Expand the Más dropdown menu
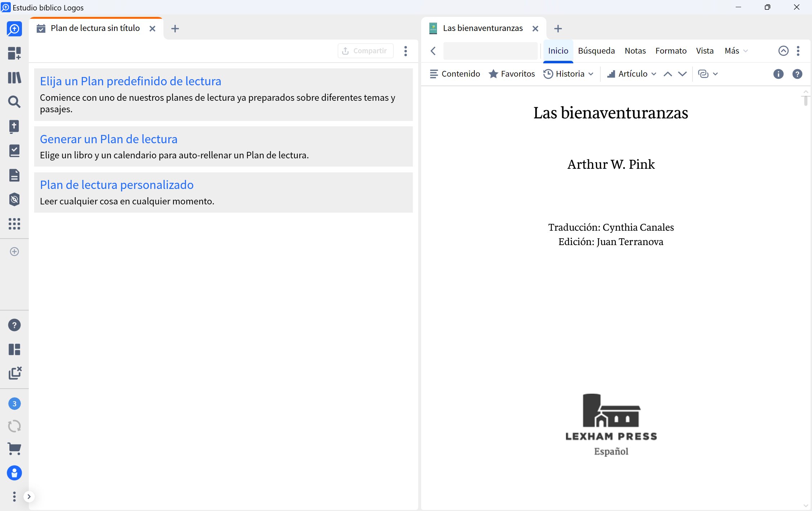Viewport: 812px width, 511px height. 736,51
